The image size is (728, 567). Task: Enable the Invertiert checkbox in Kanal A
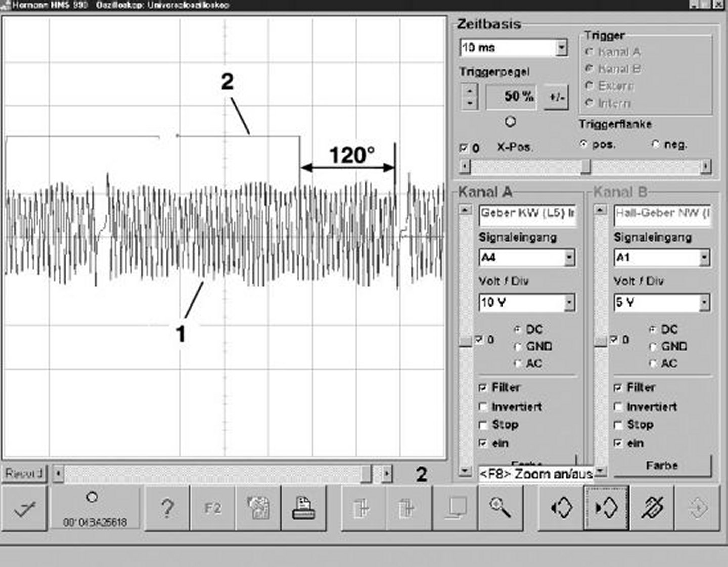pyautogui.click(x=483, y=407)
